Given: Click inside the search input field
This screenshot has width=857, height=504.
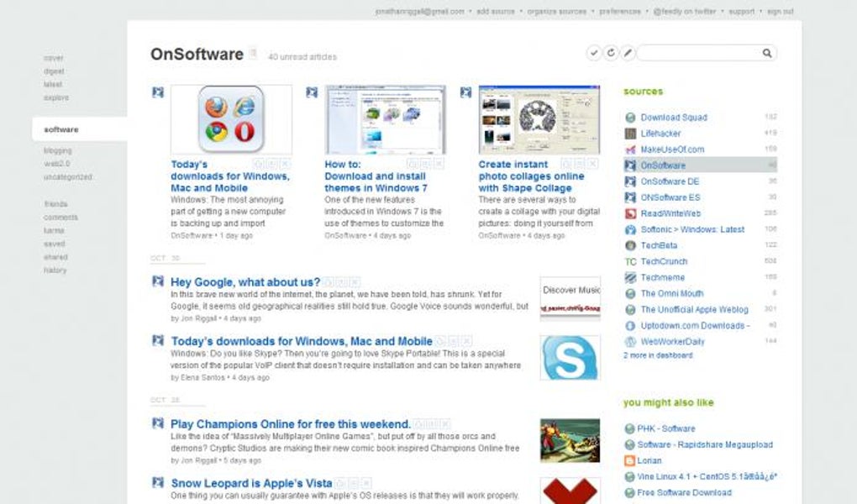Looking at the screenshot, I should [698, 53].
